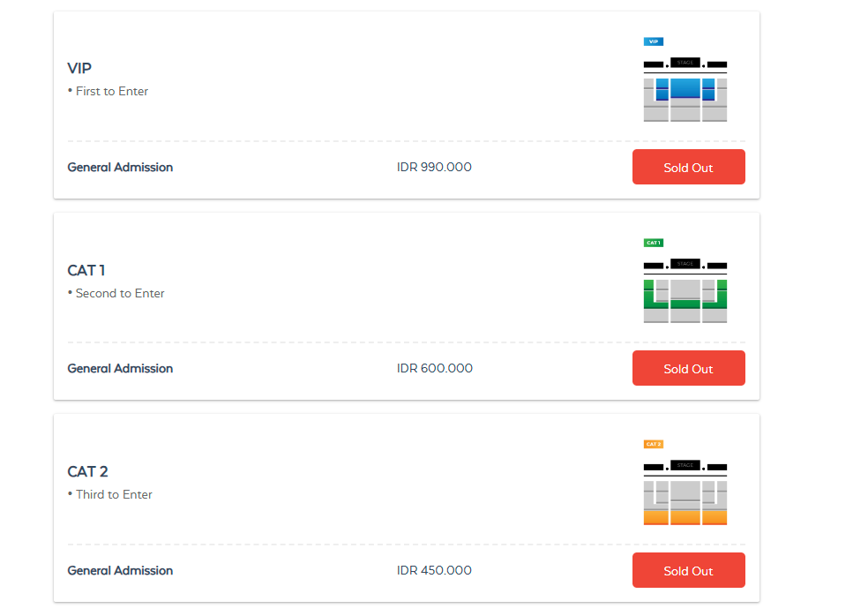Click the IDR 990.000 price
The image size is (868, 616).
click(434, 168)
